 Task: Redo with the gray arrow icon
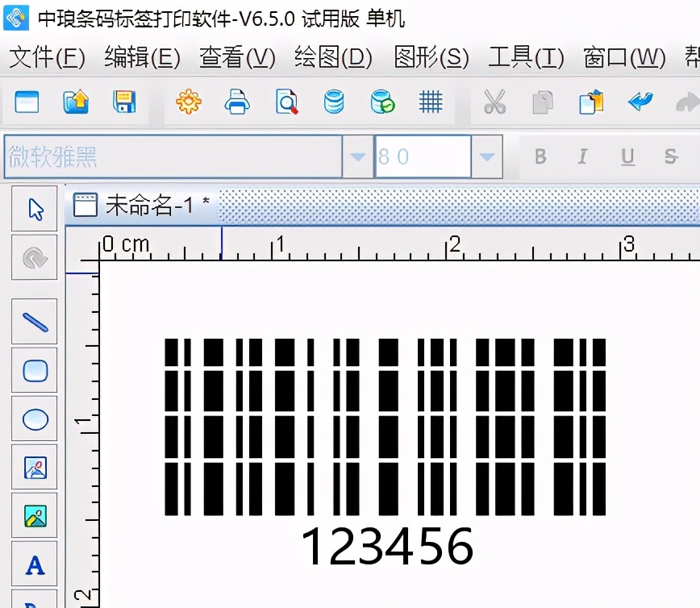tap(687, 102)
